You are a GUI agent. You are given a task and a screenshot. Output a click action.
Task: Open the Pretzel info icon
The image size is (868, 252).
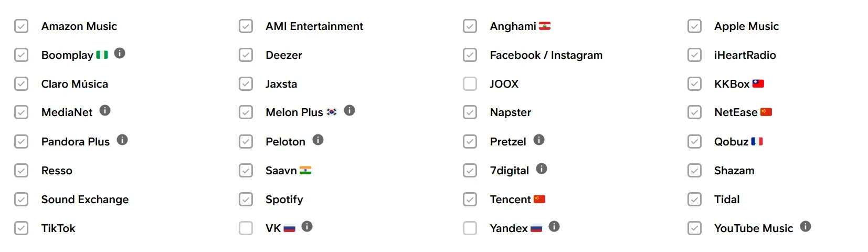[x=539, y=140]
